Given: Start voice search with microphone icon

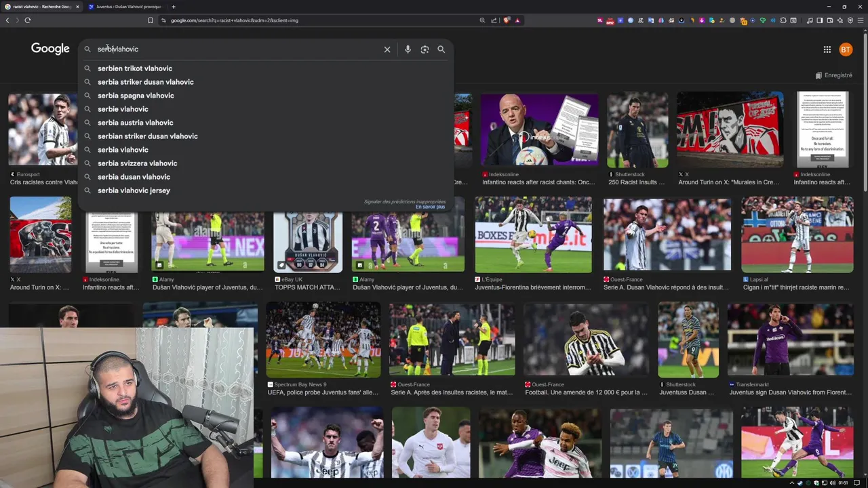Looking at the screenshot, I should [x=408, y=49].
